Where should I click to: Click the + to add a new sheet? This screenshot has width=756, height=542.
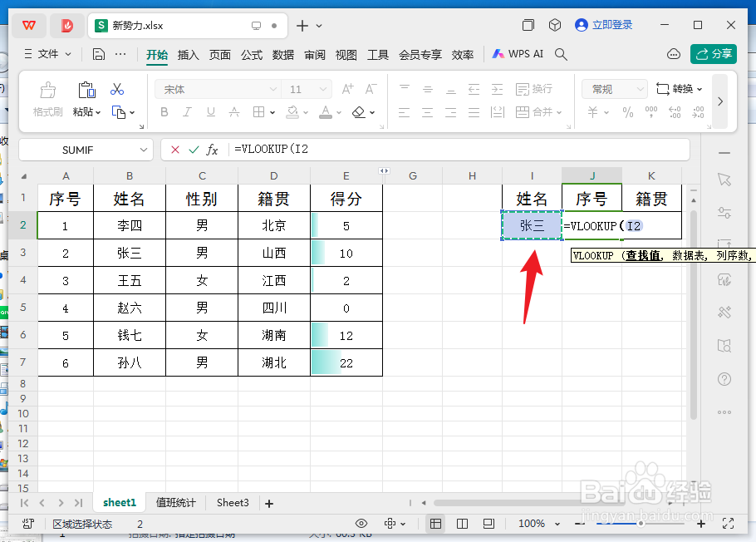tap(268, 502)
